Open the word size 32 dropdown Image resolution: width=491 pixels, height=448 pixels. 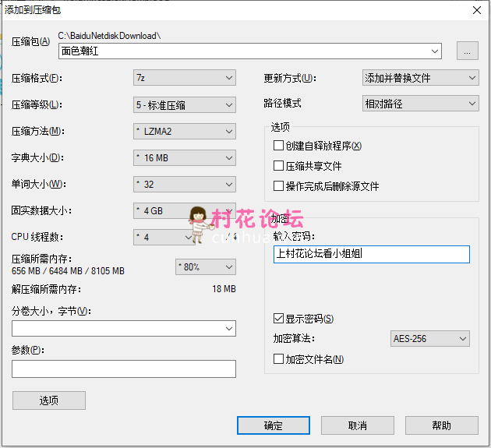(184, 185)
